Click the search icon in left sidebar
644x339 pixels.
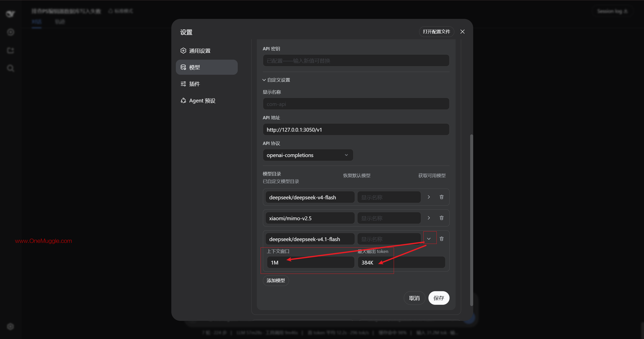10,68
